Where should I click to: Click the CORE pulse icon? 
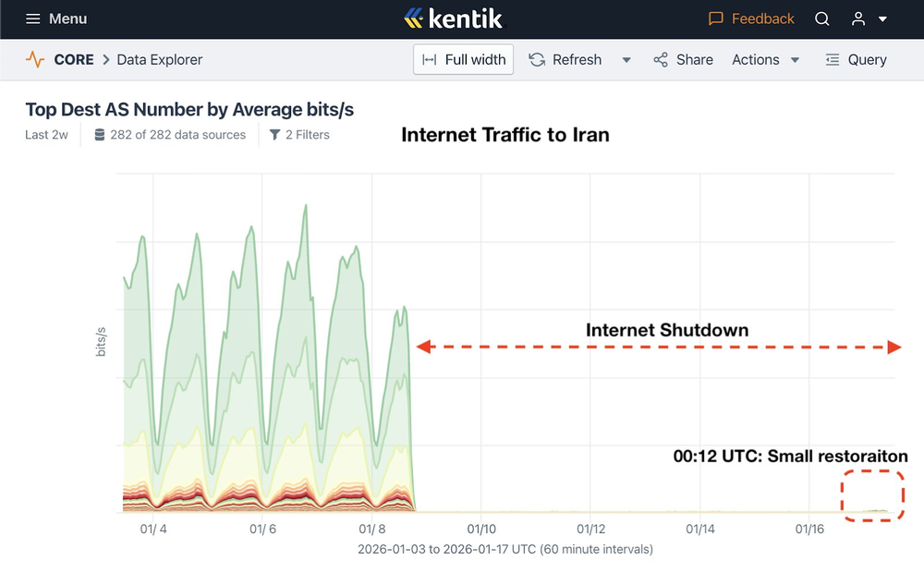coord(35,60)
